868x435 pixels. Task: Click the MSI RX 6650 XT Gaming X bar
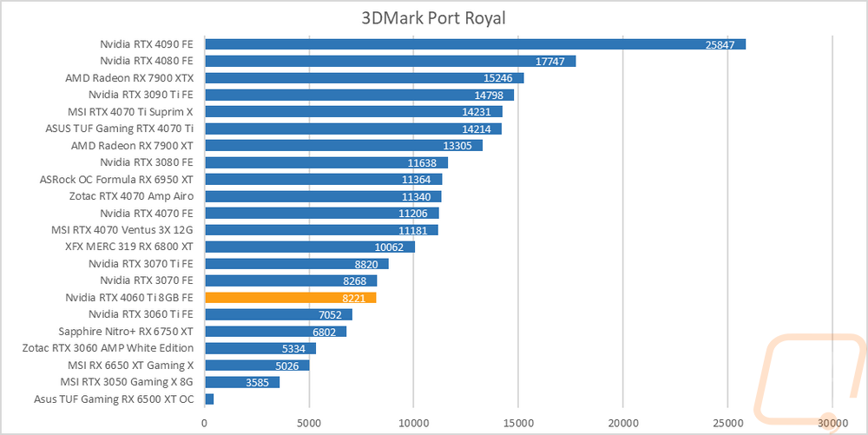point(258,366)
